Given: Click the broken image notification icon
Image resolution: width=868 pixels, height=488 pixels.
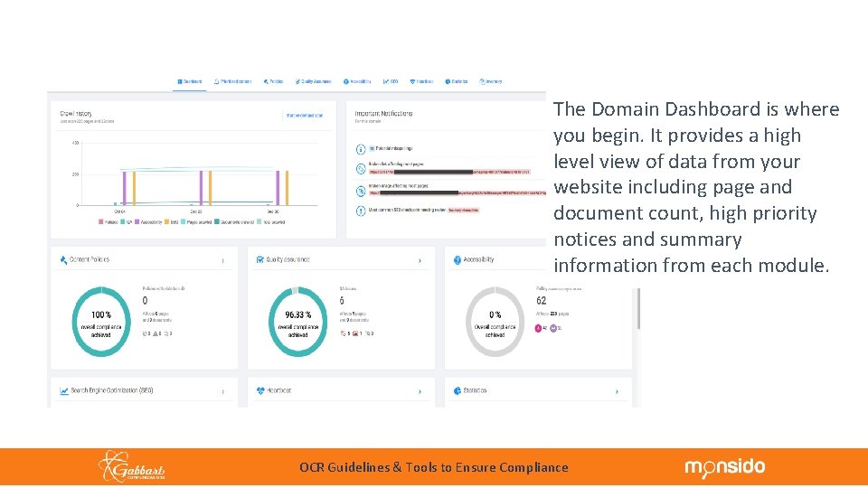Looking at the screenshot, I should click(x=361, y=191).
